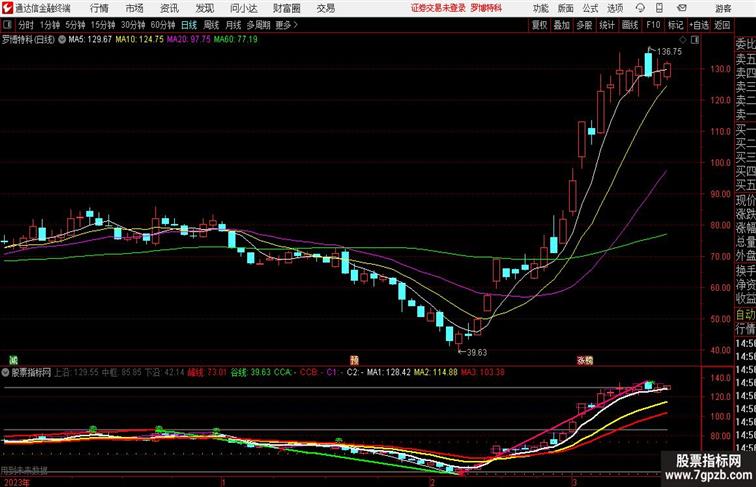The image size is (756, 487).
Task: Open the 功能 menu
Action: point(540,8)
